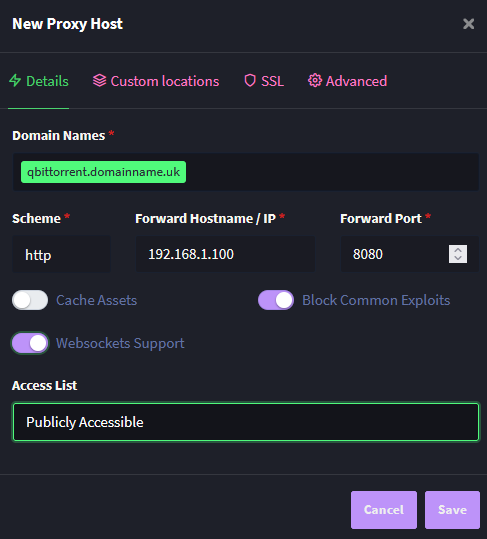Click the Cancel button

[x=384, y=510]
